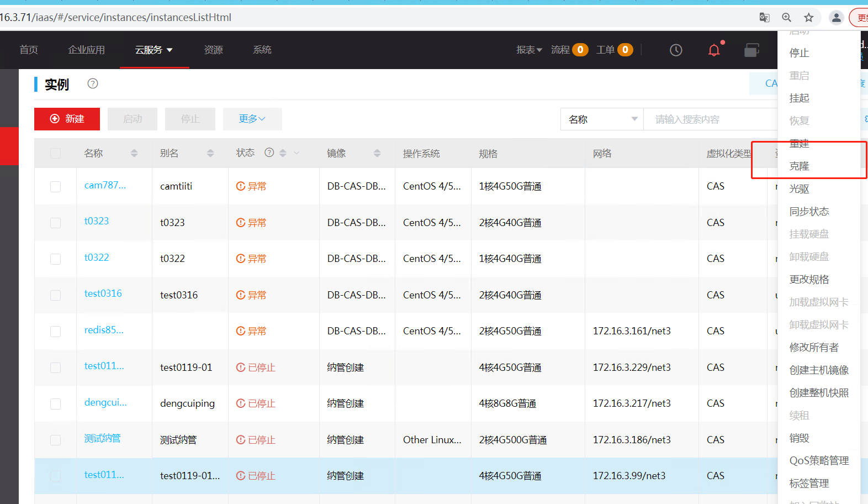Click the 状态 column help icon
The image size is (868, 504).
point(269,153)
